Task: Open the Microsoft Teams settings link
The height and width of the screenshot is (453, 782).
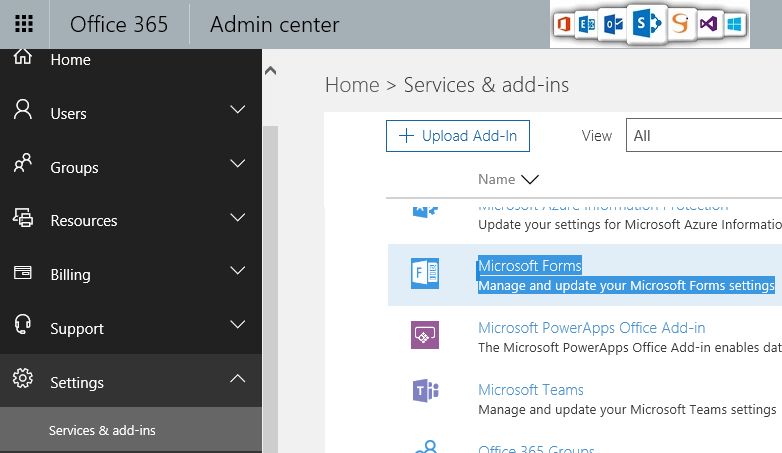Action: pos(530,390)
